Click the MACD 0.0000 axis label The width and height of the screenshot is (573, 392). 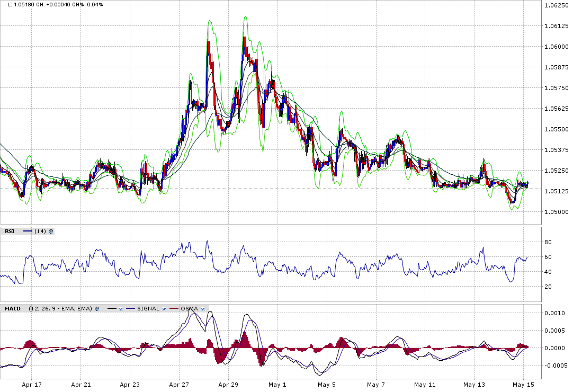click(x=554, y=348)
